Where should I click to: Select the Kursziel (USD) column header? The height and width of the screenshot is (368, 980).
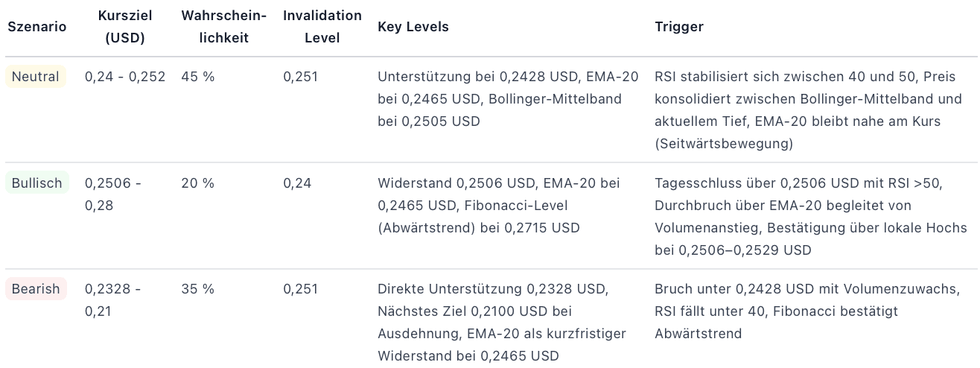pyautogui.click(x=125, y=27)
